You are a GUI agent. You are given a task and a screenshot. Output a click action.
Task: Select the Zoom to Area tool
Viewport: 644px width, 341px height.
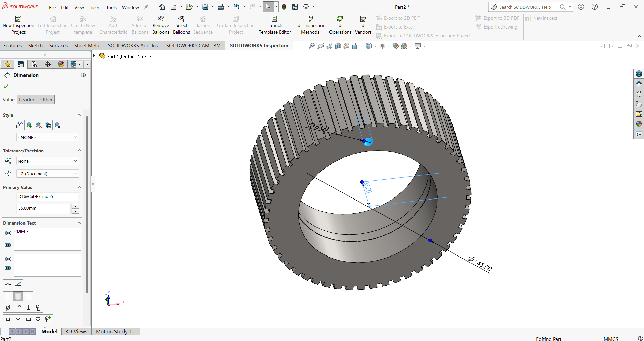(320, 46)
